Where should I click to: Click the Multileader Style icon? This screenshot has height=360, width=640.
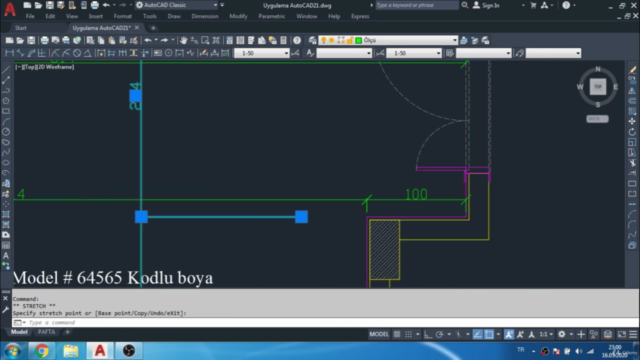pyautogui.click(x=520, y=53)
